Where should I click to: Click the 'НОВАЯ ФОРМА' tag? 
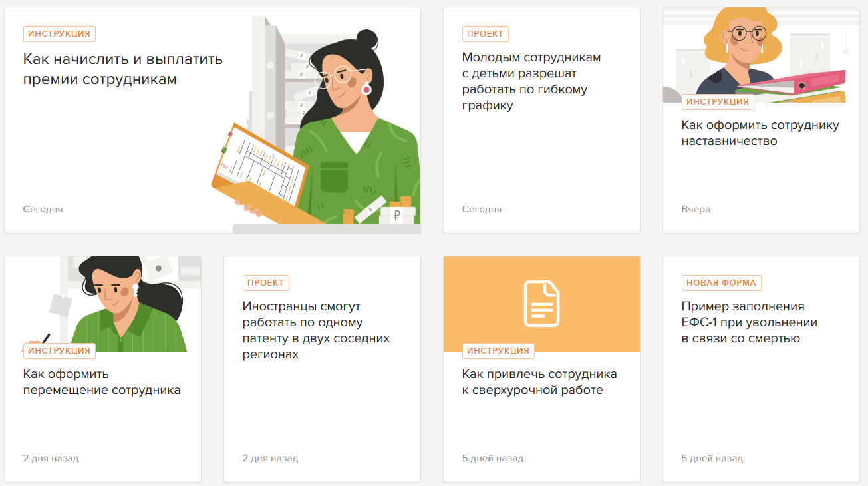(722, 283)
